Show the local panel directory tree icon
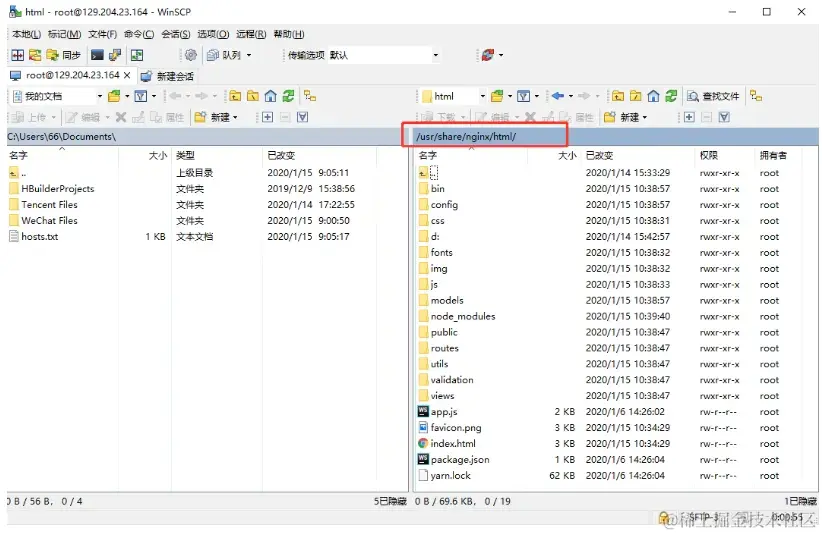This screenshot has height=536, width=822. [310, 97]
